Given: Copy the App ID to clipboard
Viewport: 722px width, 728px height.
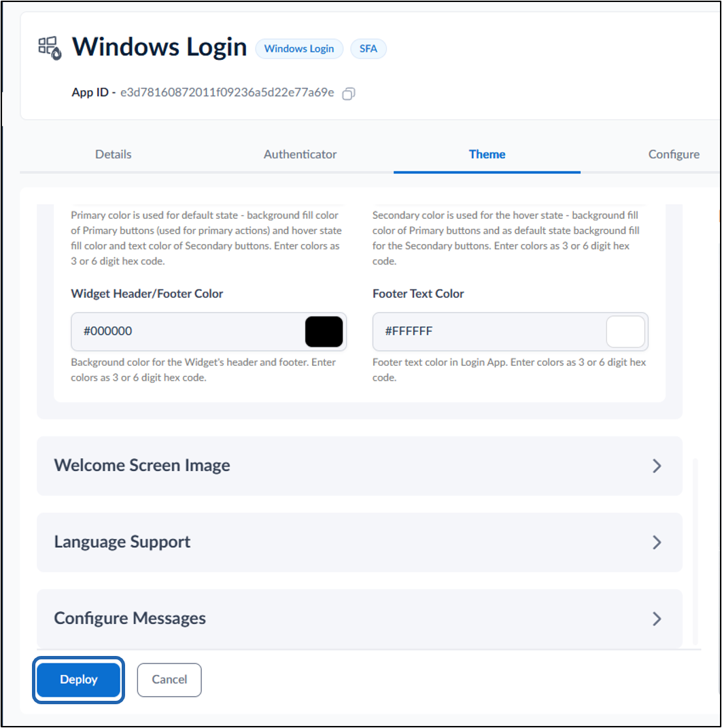Looking at the screenshot, I should click(349, 94).
